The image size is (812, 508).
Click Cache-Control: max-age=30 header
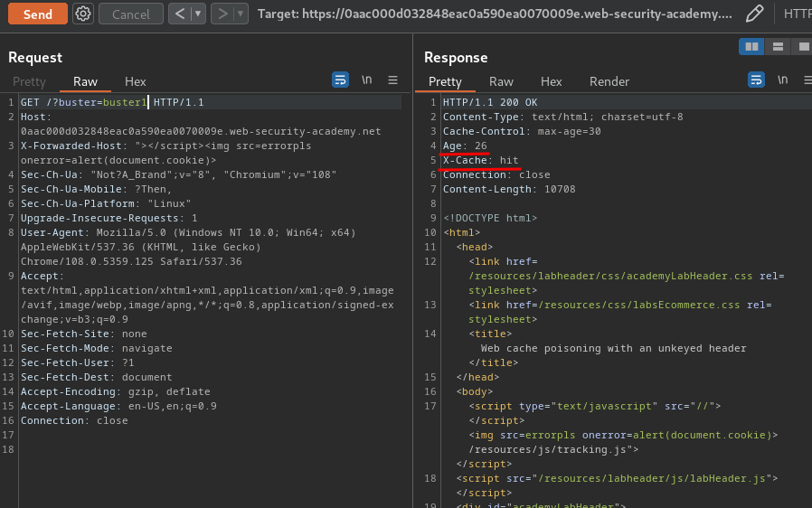(522, 132)
